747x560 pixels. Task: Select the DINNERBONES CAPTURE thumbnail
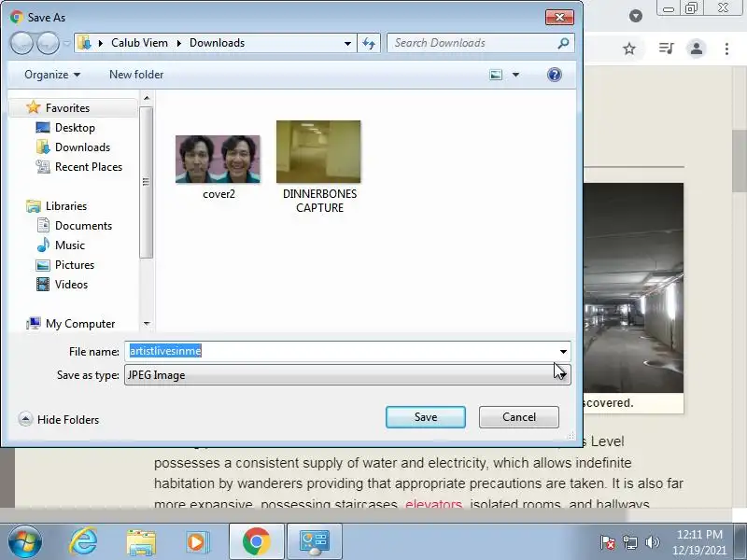pyautogui.click(x=318, y=152)
